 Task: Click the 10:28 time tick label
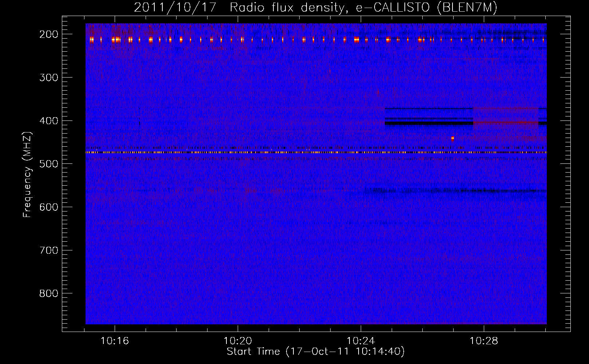(484, 341)
